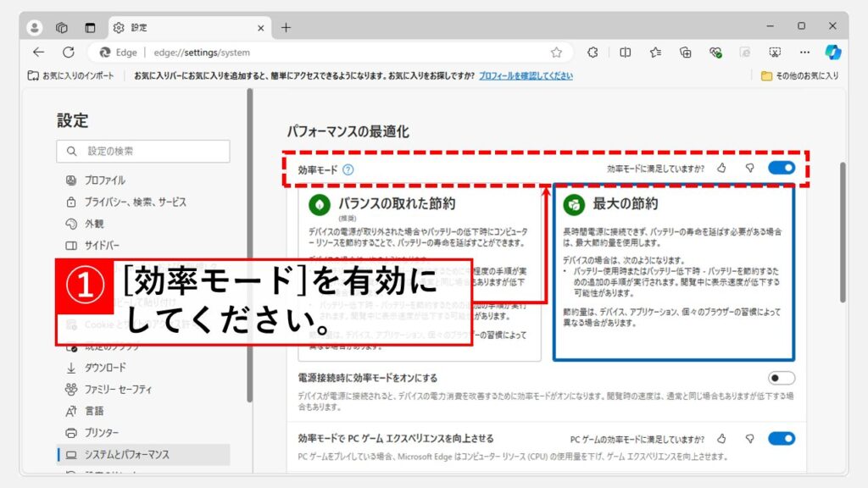The height and width of the screenshot is (488, 868).
Task: Toggle the PC ゲーム エクスペリエンス switch
Action: pyautogui.click(x=781, y=439)
